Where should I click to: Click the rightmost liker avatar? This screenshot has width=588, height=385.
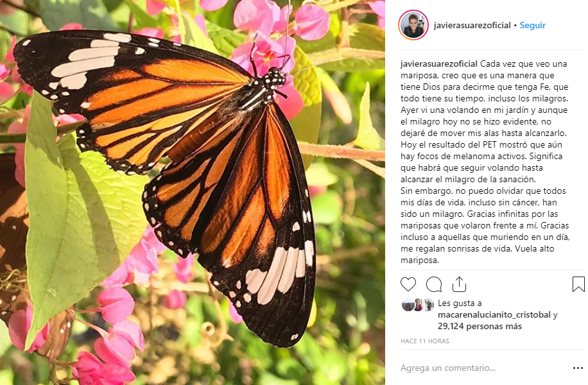pyautogui.click(x=428, y=305)
